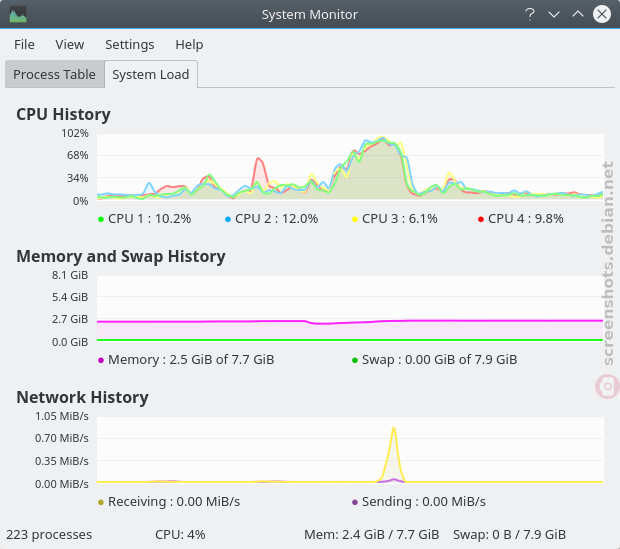Click the 'CPU 2 : 12.0%' label

(x=276, y=219)
